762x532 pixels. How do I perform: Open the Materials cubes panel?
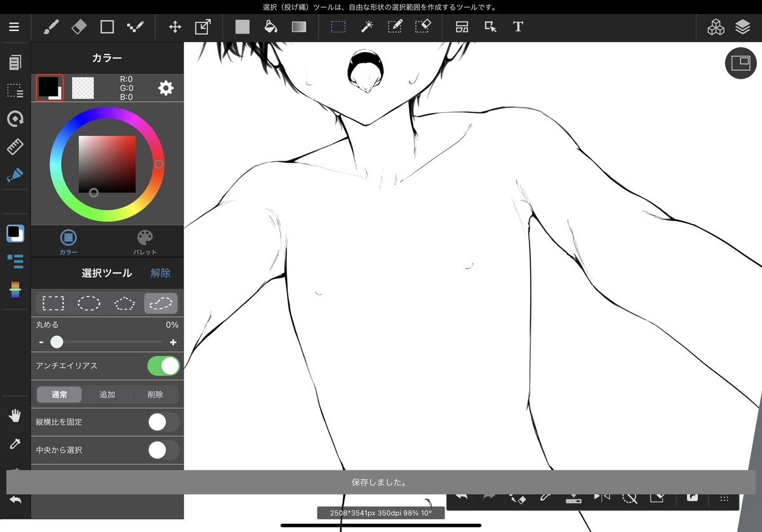tap(716, 27)
